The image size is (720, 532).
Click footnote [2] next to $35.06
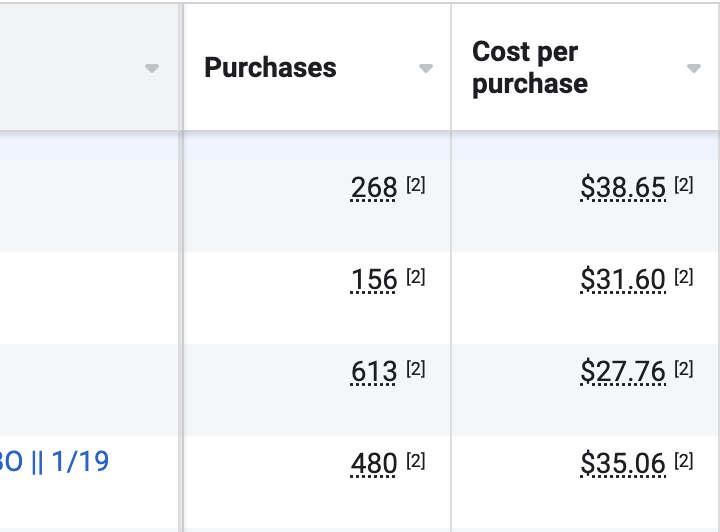tap(684, 460)
